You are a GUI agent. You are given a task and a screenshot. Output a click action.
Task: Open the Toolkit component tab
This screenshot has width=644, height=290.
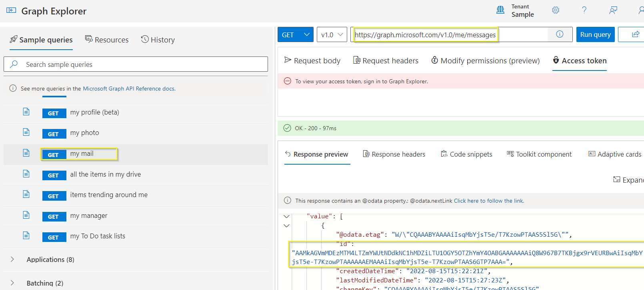(x=539, y=154)
